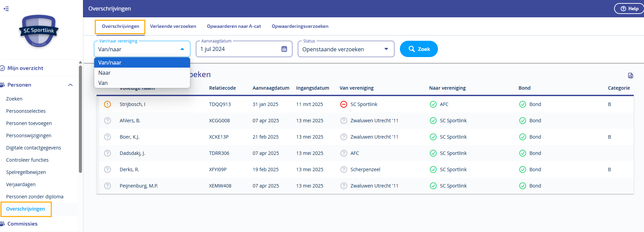Viewport: 644px width, 232px height.
Task: Open Personen zonder diploma
Action: click(35, 197)
